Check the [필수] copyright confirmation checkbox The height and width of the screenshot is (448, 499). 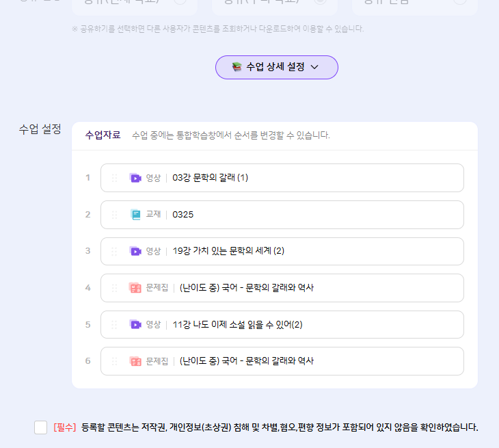tap(41, 427)
